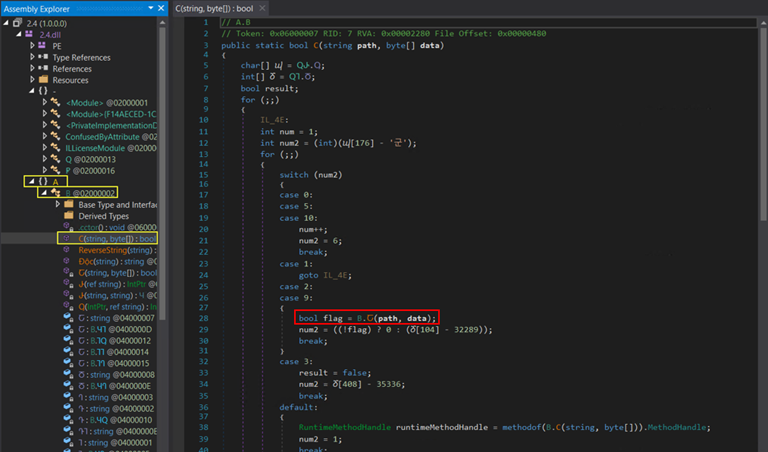
Task: Click the ConfusedByAttribute class icon
Action: [x=56, y=136]
